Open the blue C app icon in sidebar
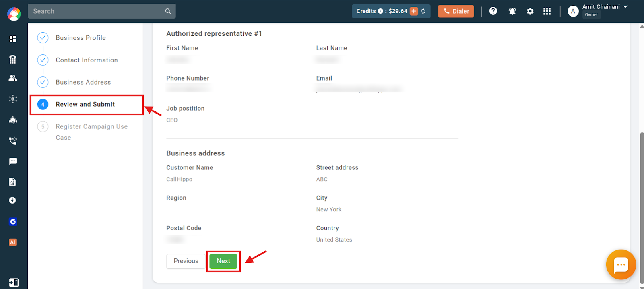 point(13,222)
